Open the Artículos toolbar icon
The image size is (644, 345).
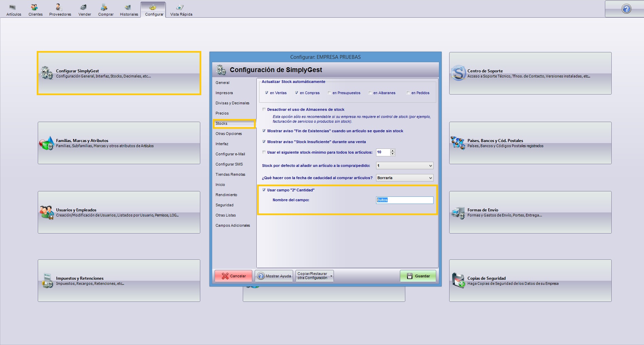pyautogui.click(x=14, y=10)
